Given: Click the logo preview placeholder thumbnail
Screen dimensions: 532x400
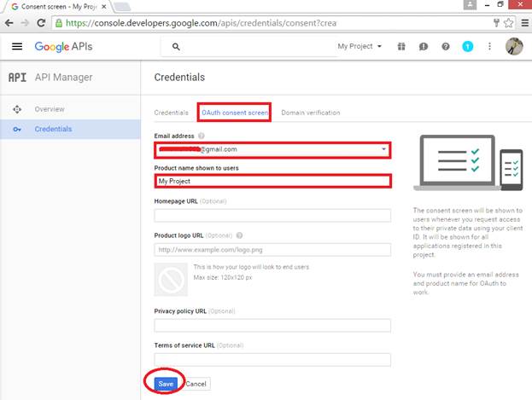Looking at the screenshot, I should [171, 280].
